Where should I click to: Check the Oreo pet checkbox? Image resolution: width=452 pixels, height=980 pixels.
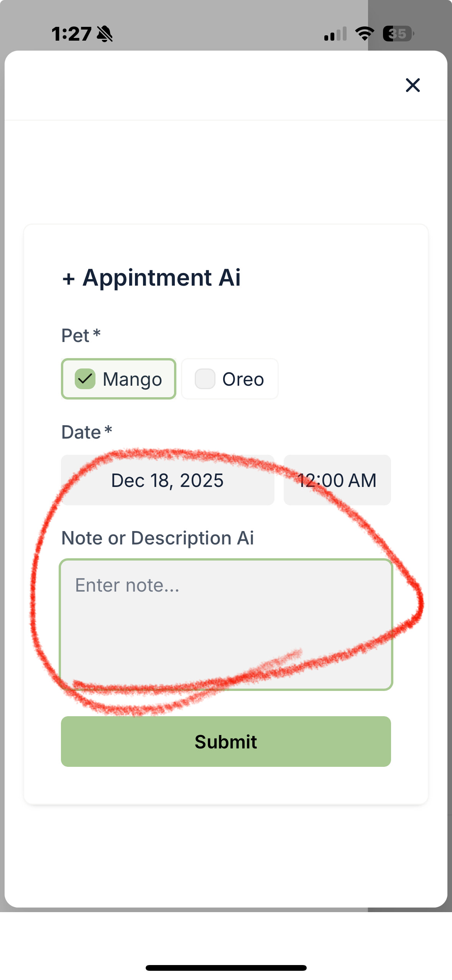tap(205, 379)
